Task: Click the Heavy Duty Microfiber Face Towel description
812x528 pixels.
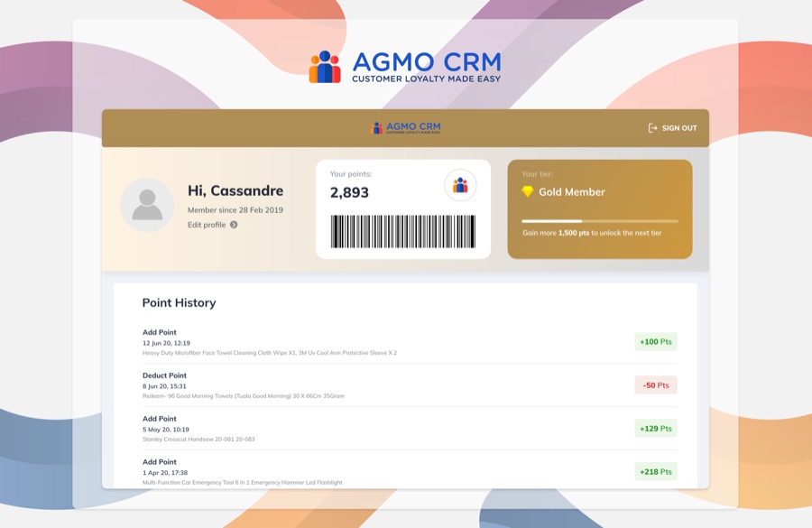Action: 270,353
